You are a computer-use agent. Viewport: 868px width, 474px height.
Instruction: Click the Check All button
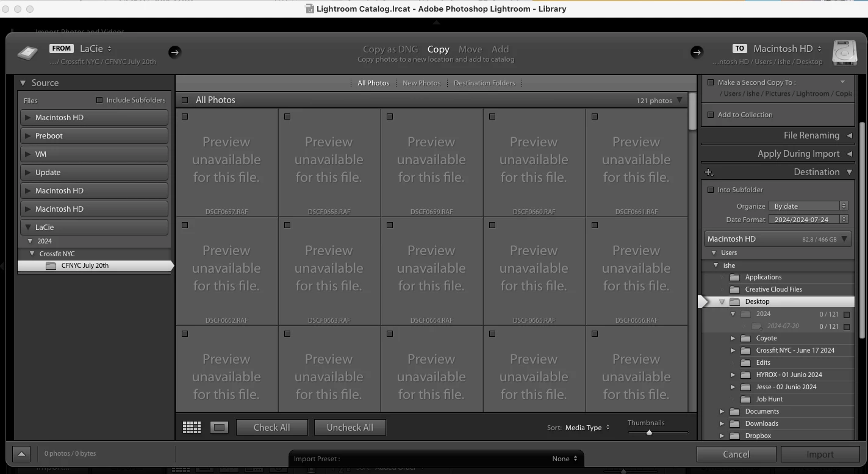[271, 428]
